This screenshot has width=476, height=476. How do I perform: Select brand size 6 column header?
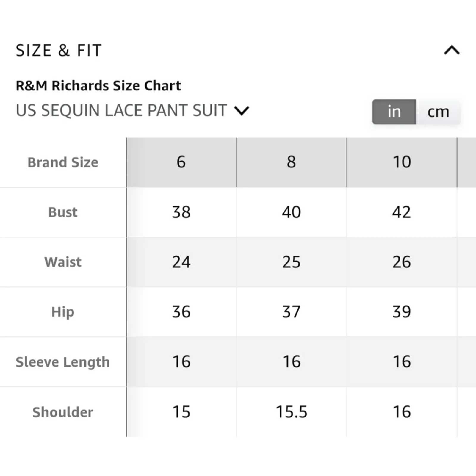tap(181, 162)
